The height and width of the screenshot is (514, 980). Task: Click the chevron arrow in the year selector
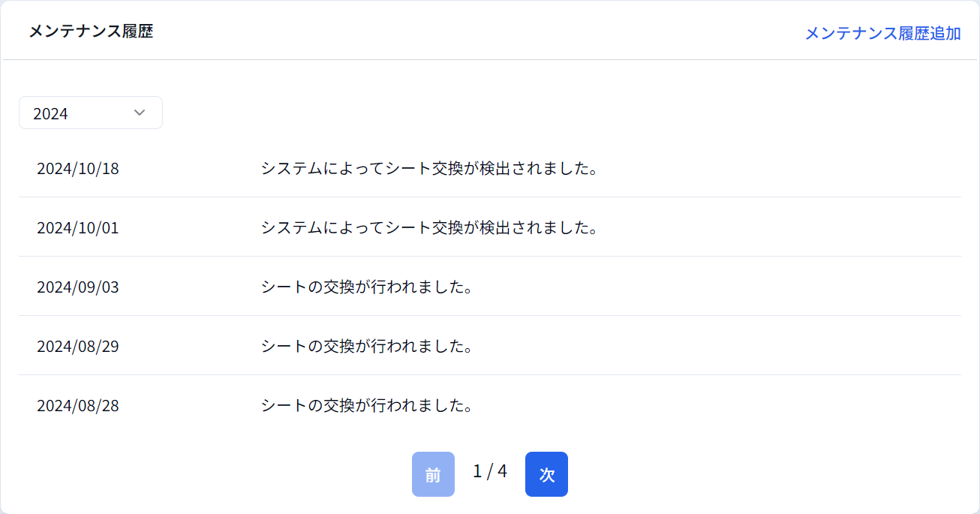pyautogui.click(x=139, y=113)
